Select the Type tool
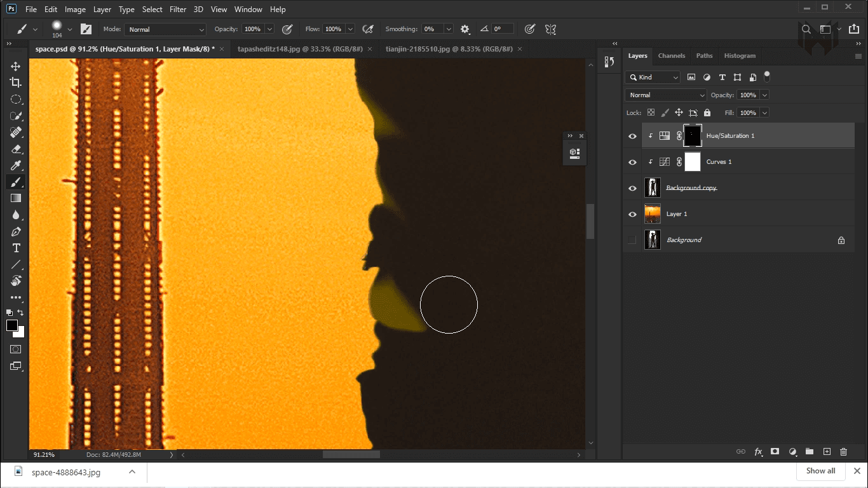This screenshot has width=868, height=488. (x=16, y=248)
